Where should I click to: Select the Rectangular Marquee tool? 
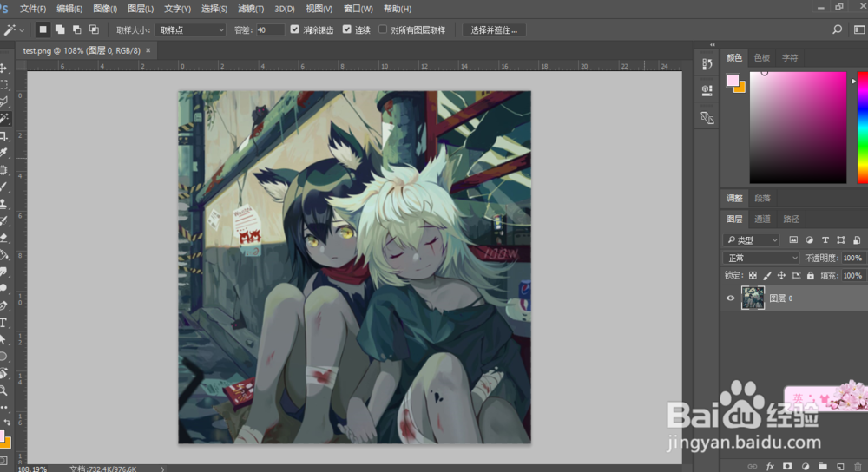click(3, 85)
